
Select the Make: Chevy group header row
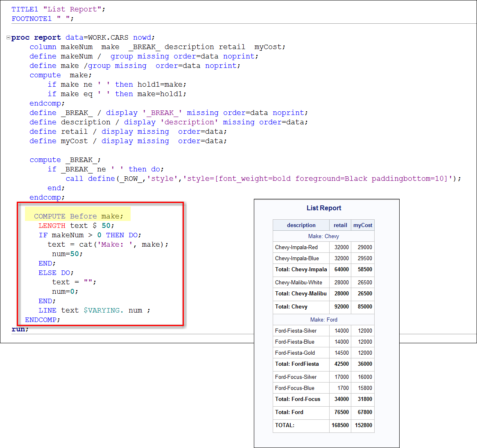(323, 236)
